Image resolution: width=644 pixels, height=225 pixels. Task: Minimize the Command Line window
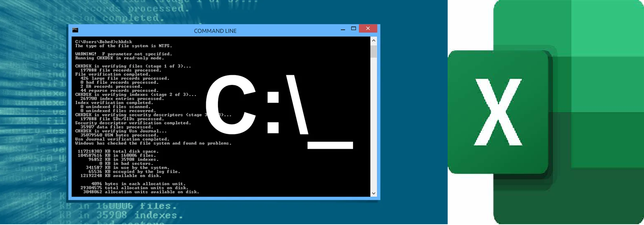tap(343, 29)
